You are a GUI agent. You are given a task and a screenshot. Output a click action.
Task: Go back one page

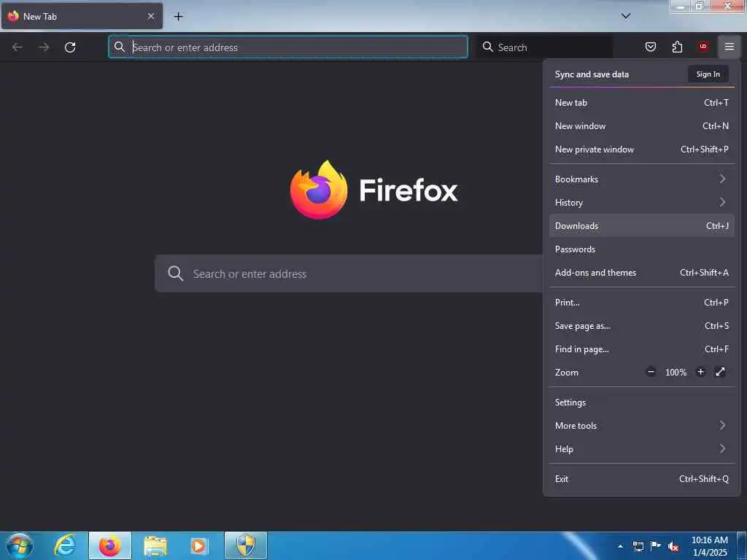click(18, 47)
